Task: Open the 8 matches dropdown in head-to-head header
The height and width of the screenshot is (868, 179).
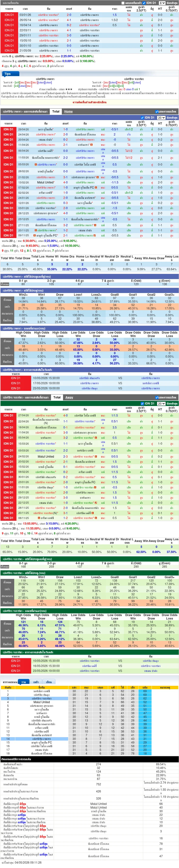Action: [x=162, y=3]
